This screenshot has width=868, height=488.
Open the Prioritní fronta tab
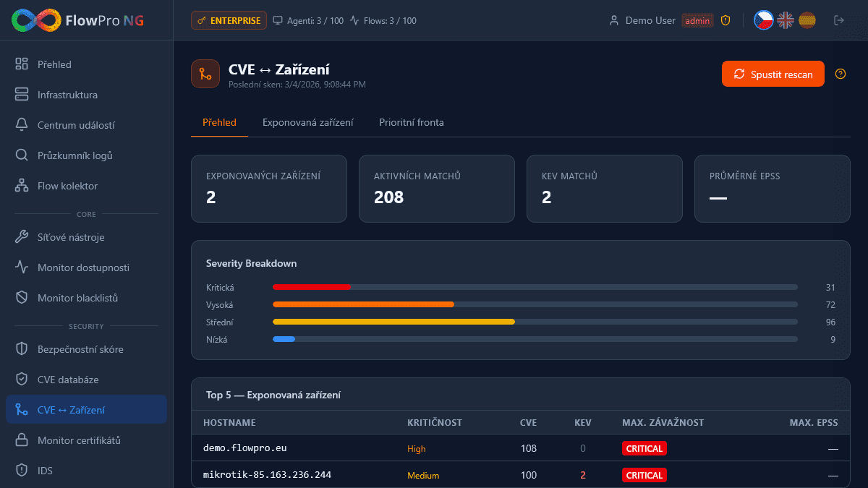coord(412,122)
